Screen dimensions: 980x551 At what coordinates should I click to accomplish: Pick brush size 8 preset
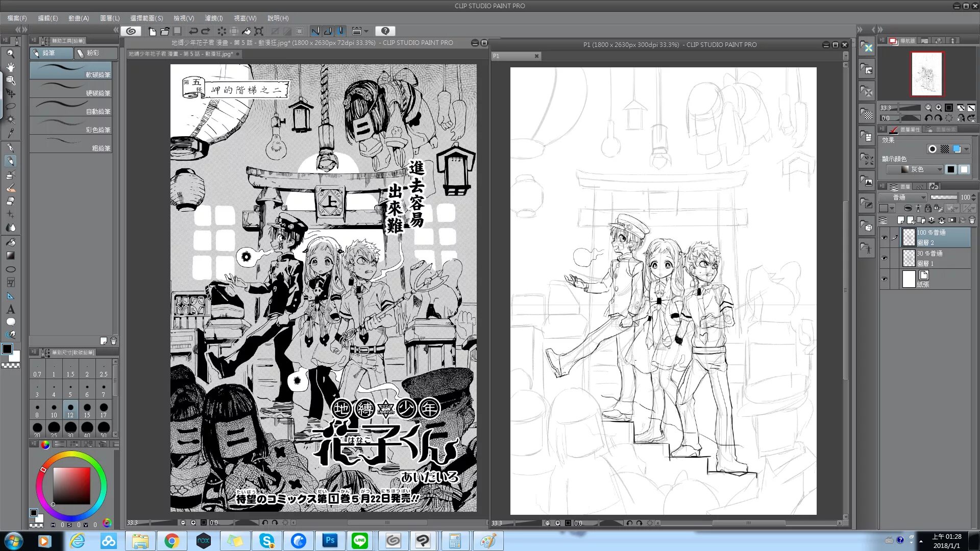pyautogui.click(x=37, y=410)
